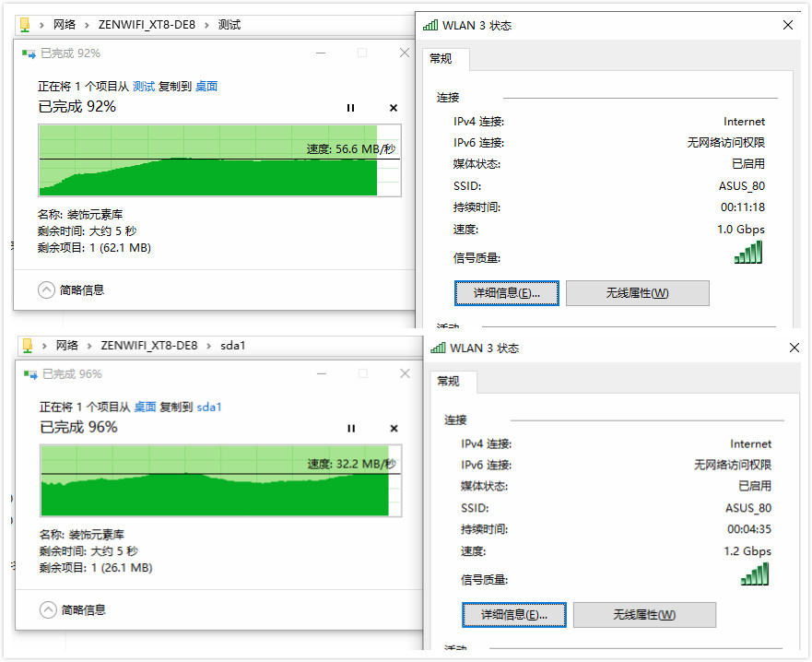The image size is (812, 662).
Task: Click the signal quality bars in bottom WLAN window
Action: pyautogui.click(x=754, y=573)
